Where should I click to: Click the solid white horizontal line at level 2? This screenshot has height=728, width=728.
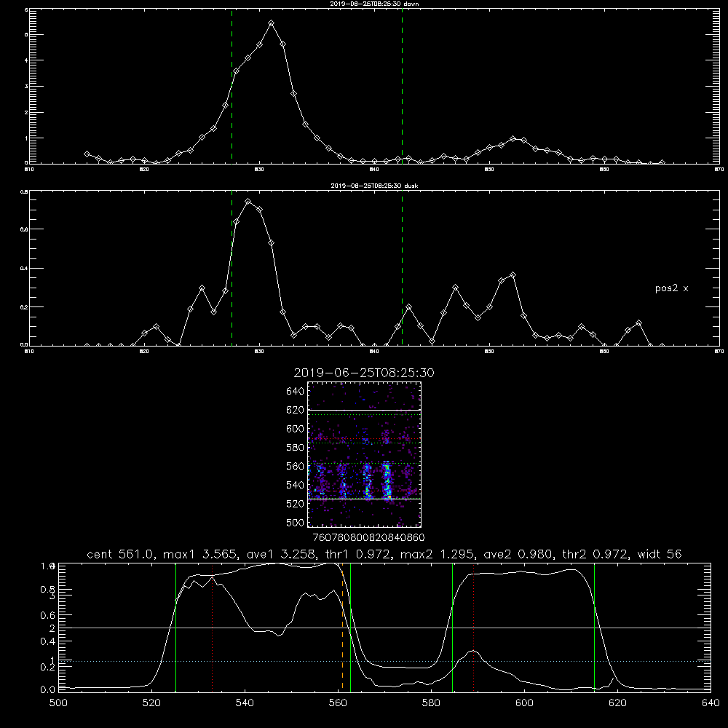pyautogui.click(x=384, y=628)
